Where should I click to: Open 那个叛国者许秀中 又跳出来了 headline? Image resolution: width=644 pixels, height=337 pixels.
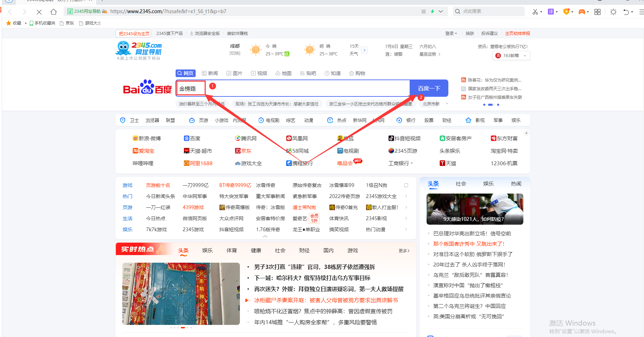pyautogui.click(x=469, y=244)
